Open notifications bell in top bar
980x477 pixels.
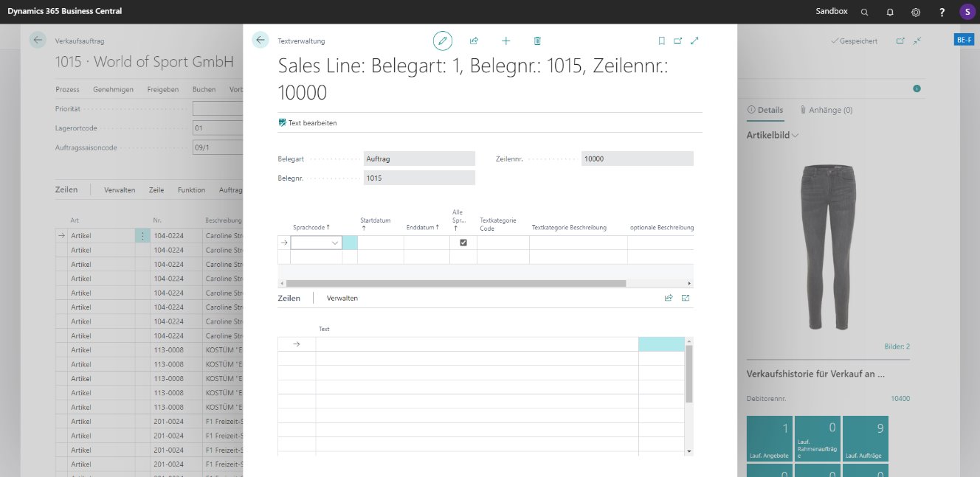pyautogui.click(x=890, y=12)
